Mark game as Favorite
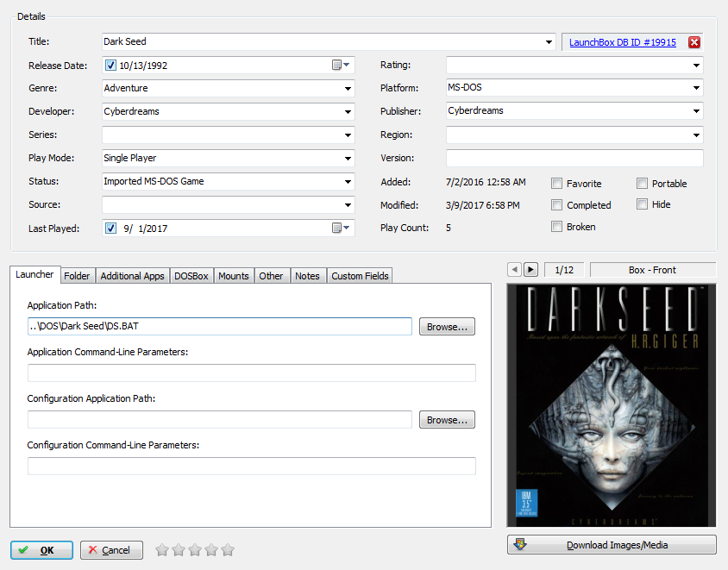This screenshot has height=570, width=728. [556, 184]
